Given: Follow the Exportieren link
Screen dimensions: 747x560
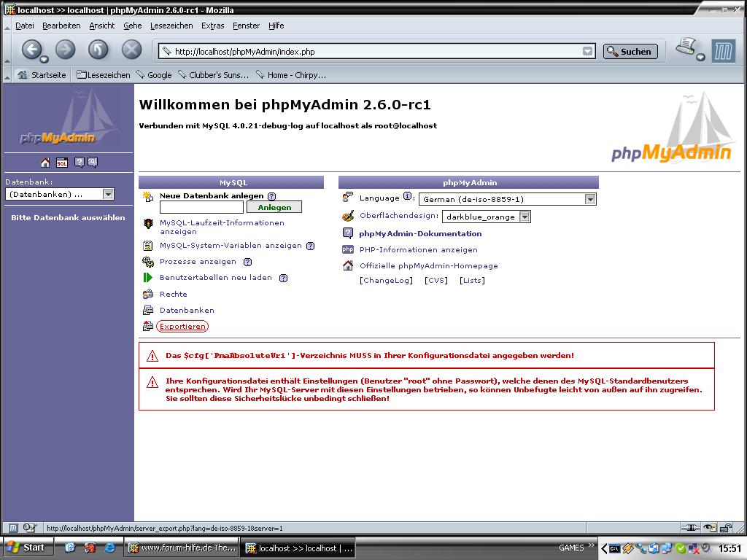Looking at the screenshot, I should point(182,327).
